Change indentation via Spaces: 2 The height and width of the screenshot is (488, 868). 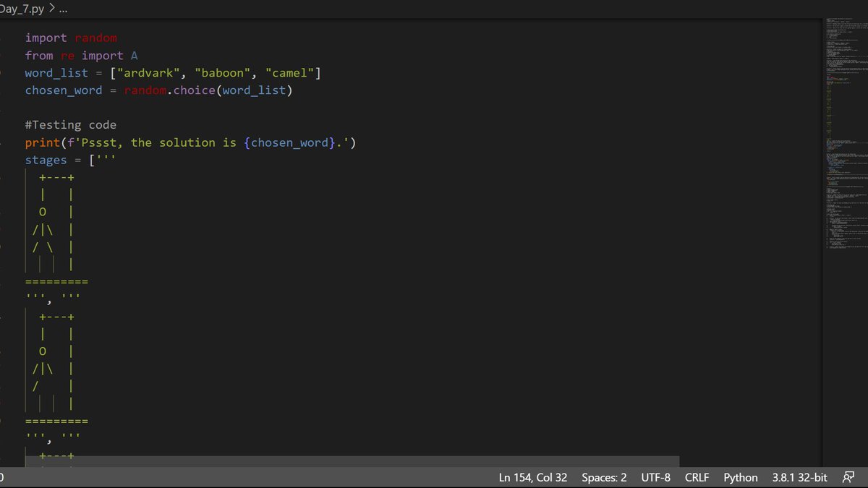[604, 477]
